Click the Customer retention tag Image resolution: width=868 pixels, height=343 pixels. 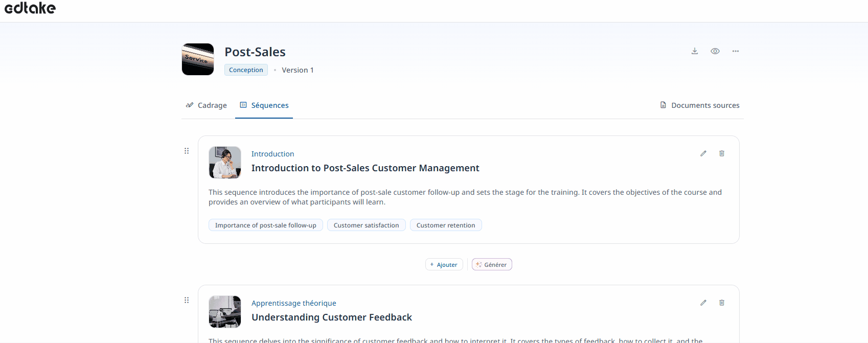coord(445,225)
